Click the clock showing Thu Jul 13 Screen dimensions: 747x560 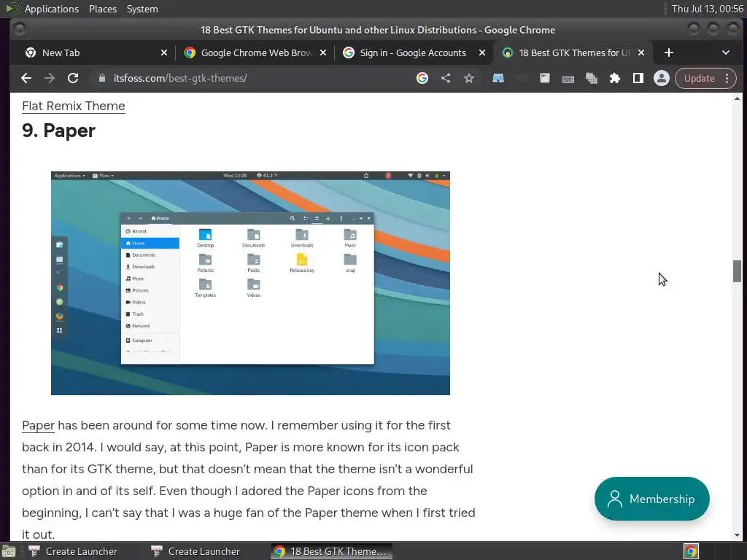[707, 9]
